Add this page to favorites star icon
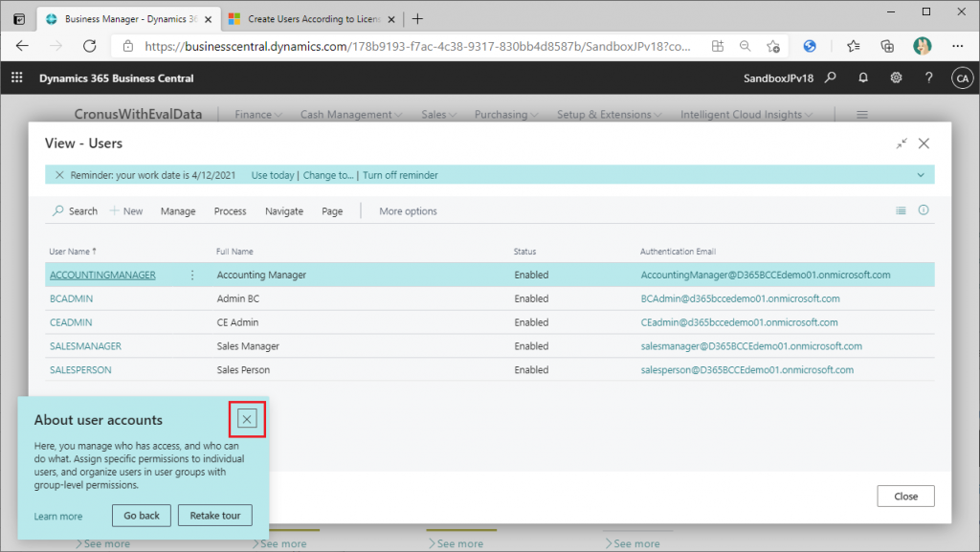 [773, 46]
